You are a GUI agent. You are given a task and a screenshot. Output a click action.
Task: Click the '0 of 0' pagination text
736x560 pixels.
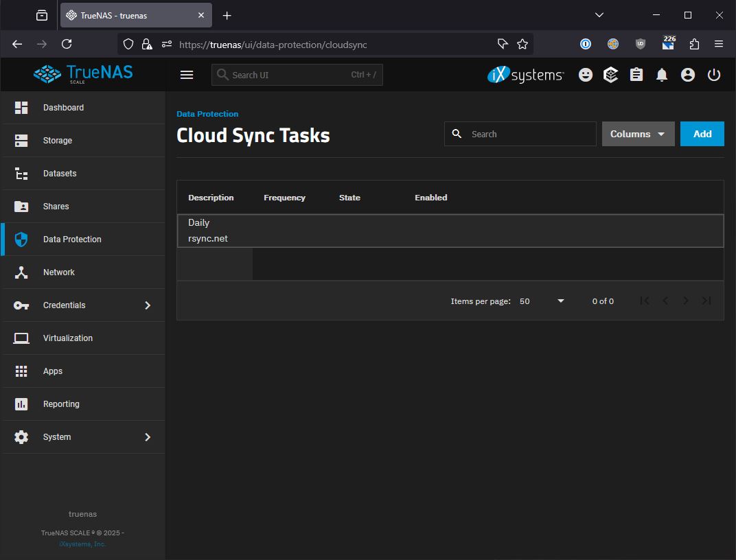pyautogui.click(x=603, y=301)
